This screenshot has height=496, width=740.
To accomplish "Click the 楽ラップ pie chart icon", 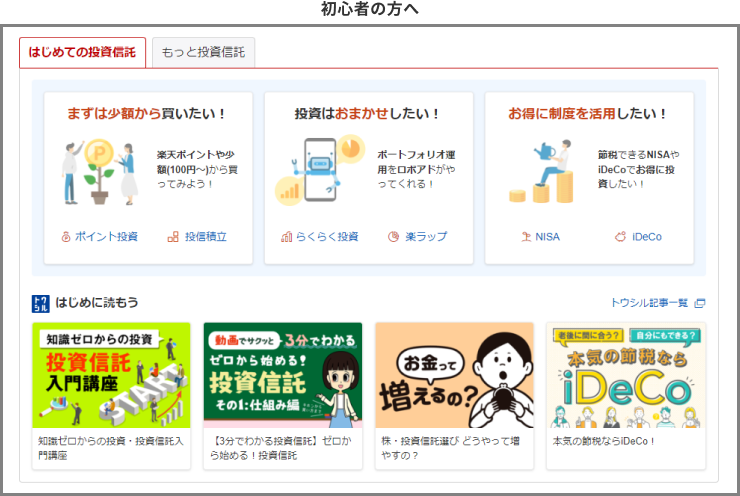I will (393, 236).
